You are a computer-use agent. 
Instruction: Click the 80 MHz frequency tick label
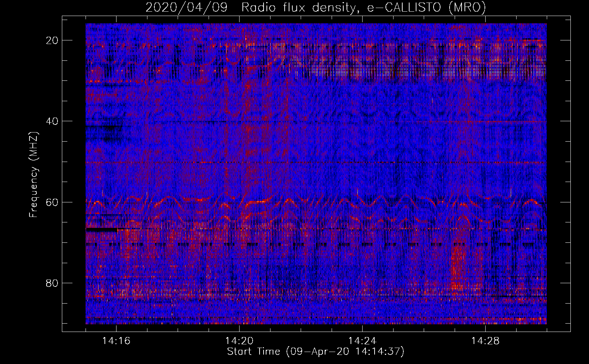pos(52,283)
